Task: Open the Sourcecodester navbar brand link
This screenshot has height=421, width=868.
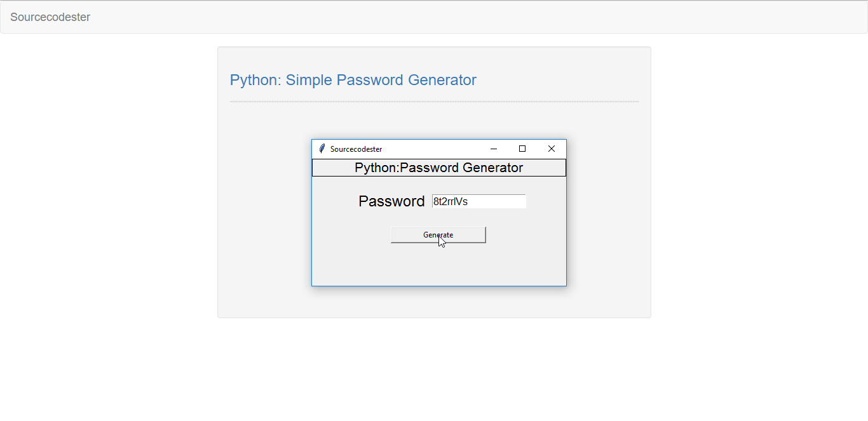Action: [50, 17]
